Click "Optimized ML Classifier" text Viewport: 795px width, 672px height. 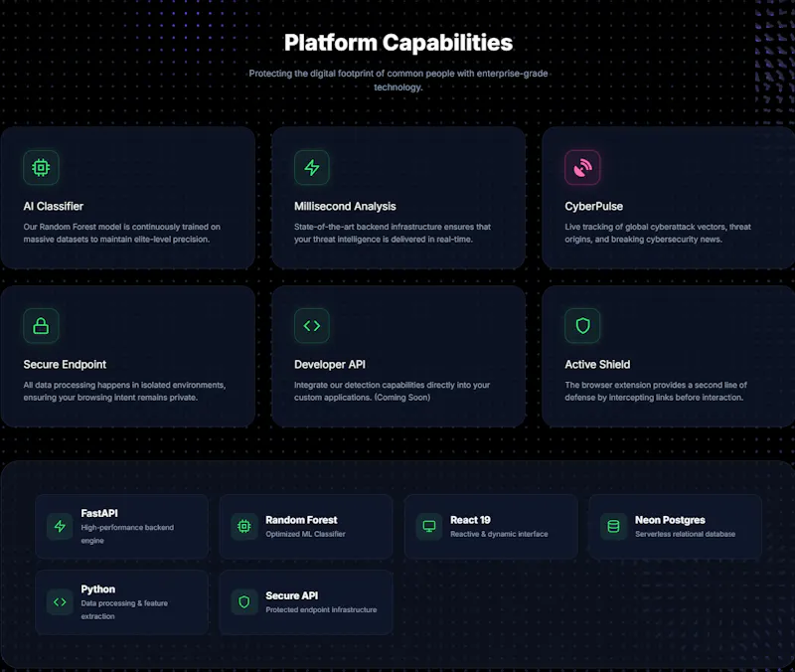point(305,534)
